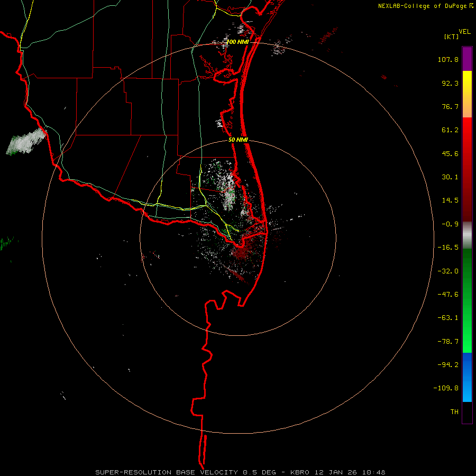Image resolution: width=476 pixels, height=476 pixels.
Task: Click the purple segment of velocity color bar
Action: pyautogui.click(x=467, y=59)
